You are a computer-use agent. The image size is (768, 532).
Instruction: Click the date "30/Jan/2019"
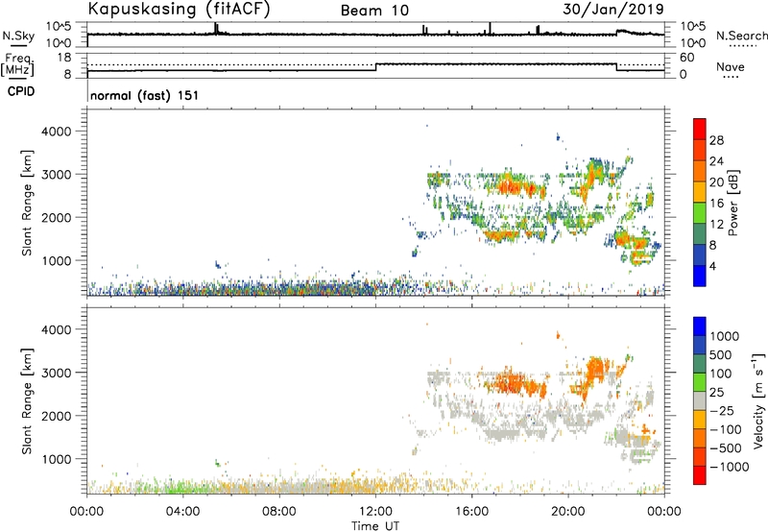click(x=613, y=9)
